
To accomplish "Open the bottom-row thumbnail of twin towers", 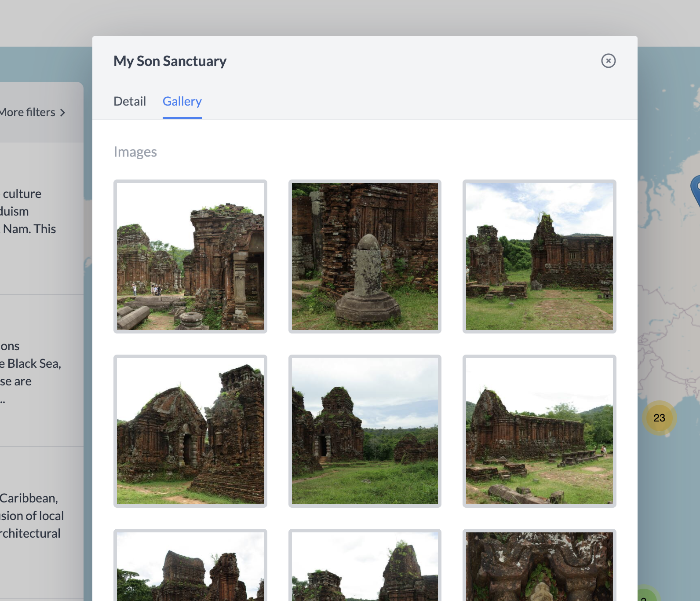I will 190,565.
